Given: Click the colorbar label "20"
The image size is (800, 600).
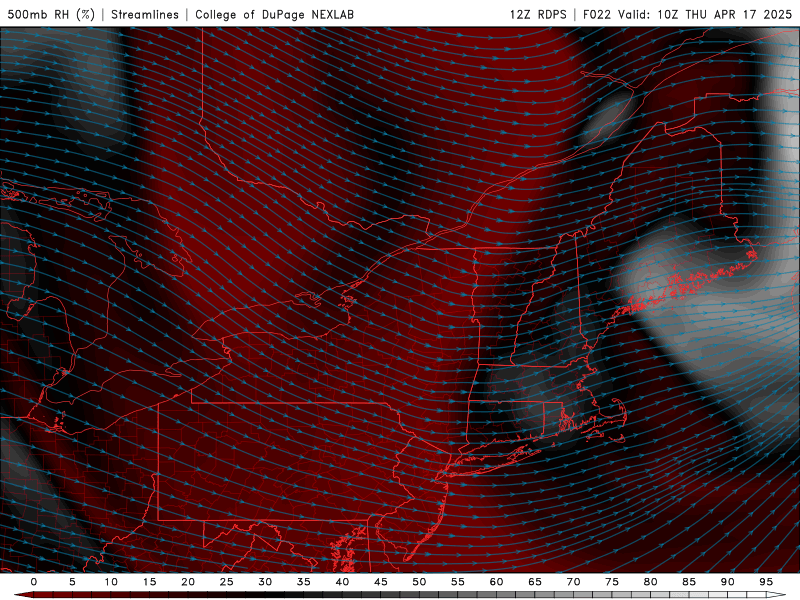Looking at the screenshot, I should click(188, 582).
